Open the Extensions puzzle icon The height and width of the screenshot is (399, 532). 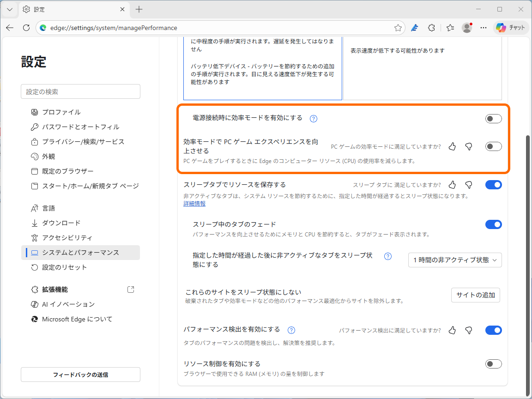[431, 28]
